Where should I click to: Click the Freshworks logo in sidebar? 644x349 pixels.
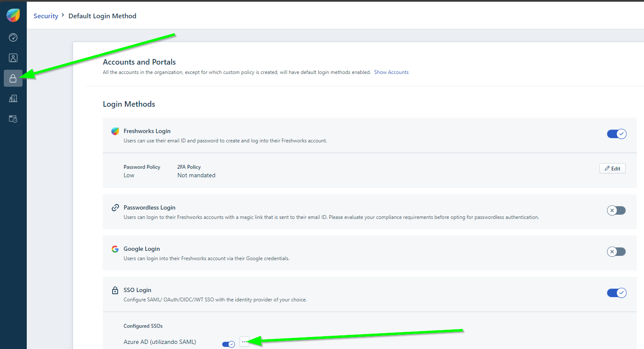13,15
